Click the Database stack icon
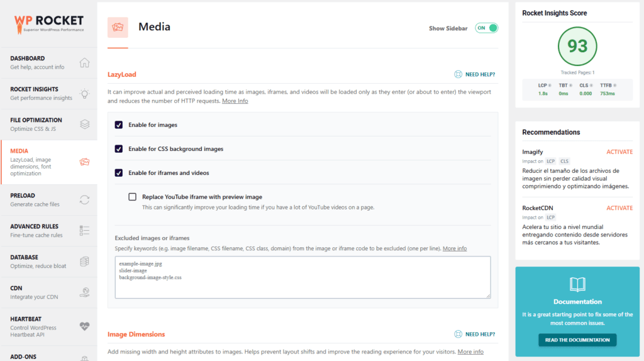The height and width of the screenshot is (361, 644). pyautogui.click(x=85, y=261)
